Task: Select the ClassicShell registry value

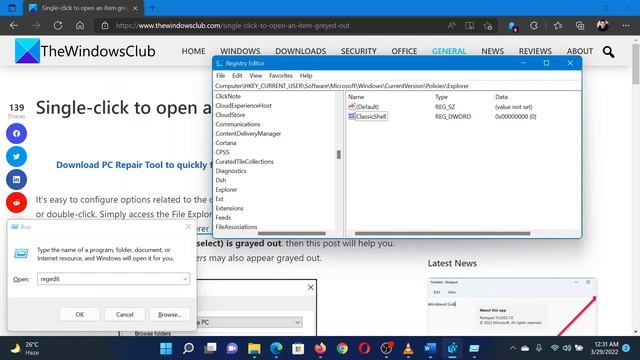Action: coord(371,116)
